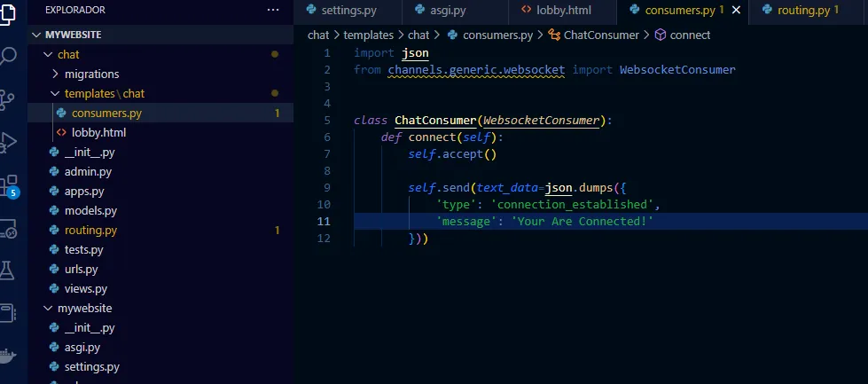Open the Remote Explorer view
Image resolution: width=868 pixels, height=384 pixels.
click(x=9, y=230)
